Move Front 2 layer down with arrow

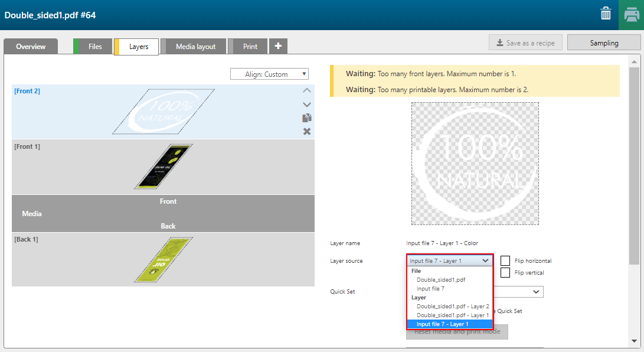pyautogui.click(x=306, y=105)
